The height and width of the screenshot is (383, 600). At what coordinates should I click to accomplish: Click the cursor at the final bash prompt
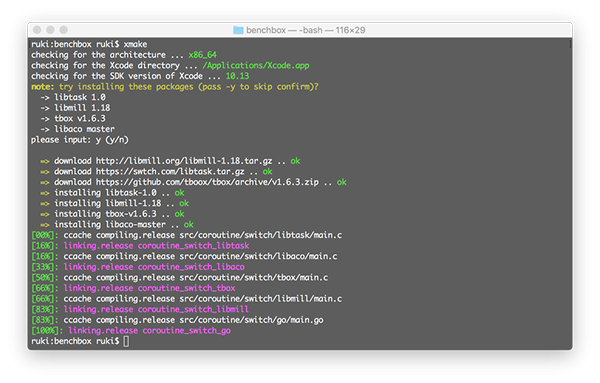126,341
